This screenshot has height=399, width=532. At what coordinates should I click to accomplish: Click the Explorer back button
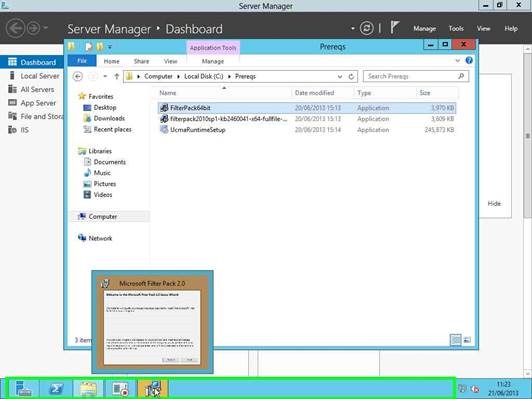click(x=78, y=76)
